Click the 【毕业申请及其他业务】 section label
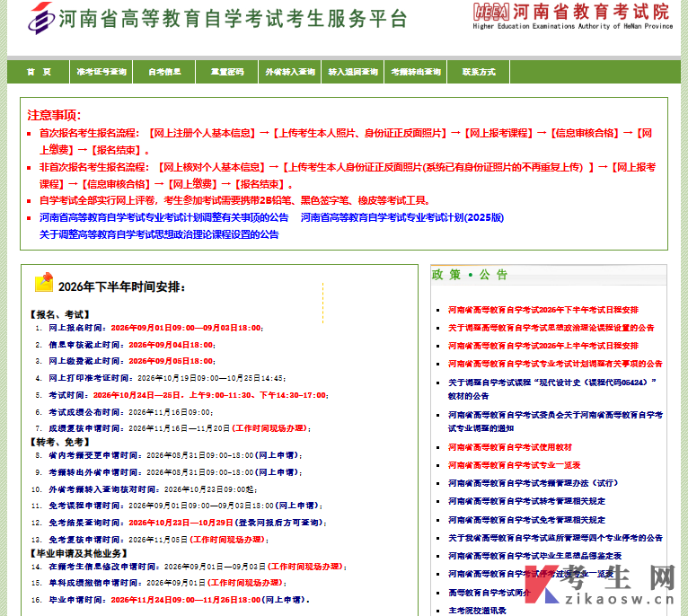Image resolution: width=688 pixels, height=616 pixels. pos(78,554)
